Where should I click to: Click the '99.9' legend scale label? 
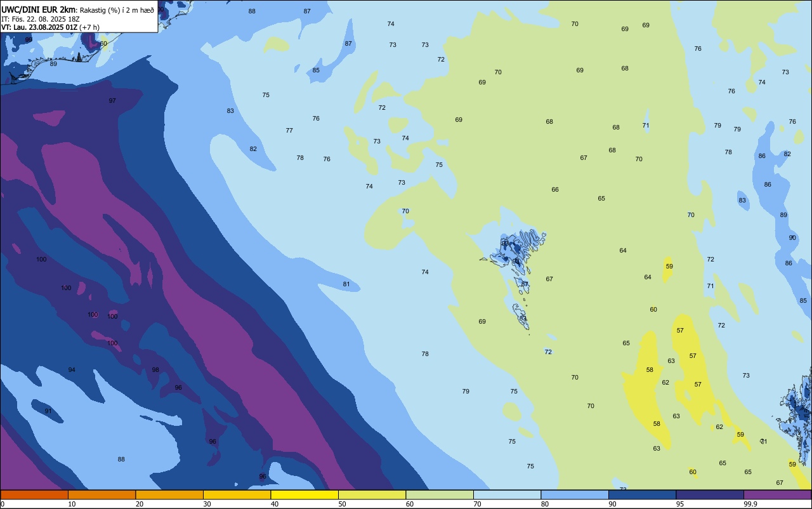(750, 504)
